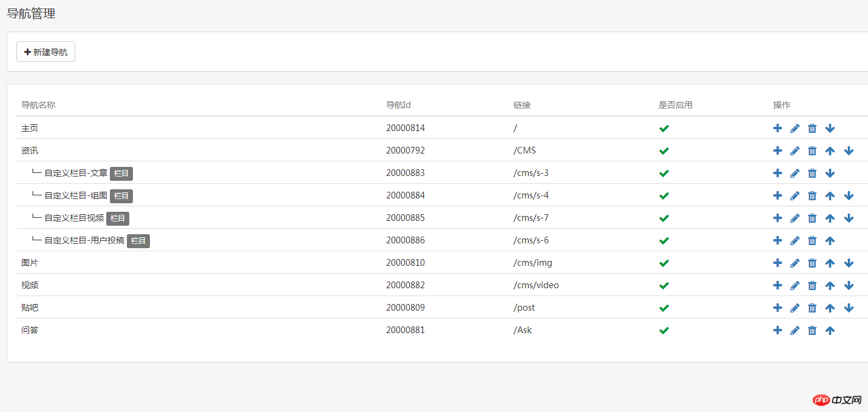Move 自定义栏目-用户投稿 up
The width and height of the screenshot is (868, 412).
click(830, 240)
